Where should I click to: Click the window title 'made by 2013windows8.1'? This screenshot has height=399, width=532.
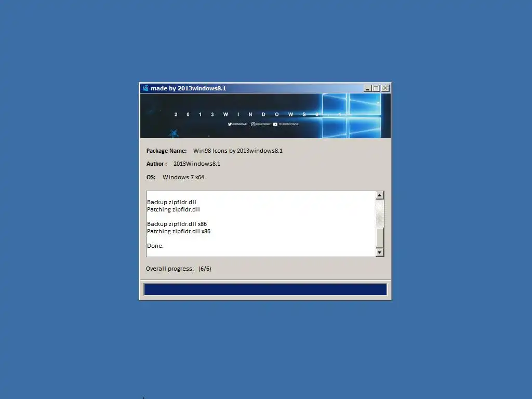(188, 88)
